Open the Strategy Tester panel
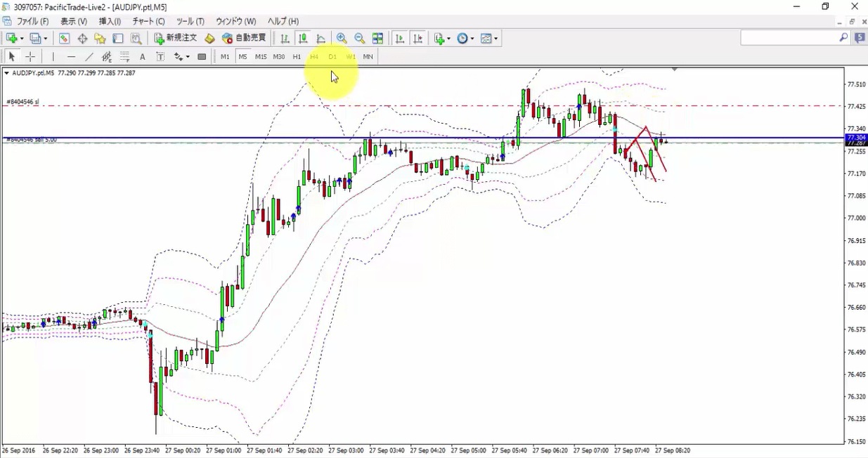The width and height of the screenshot is (868, 458). point(136,38)
